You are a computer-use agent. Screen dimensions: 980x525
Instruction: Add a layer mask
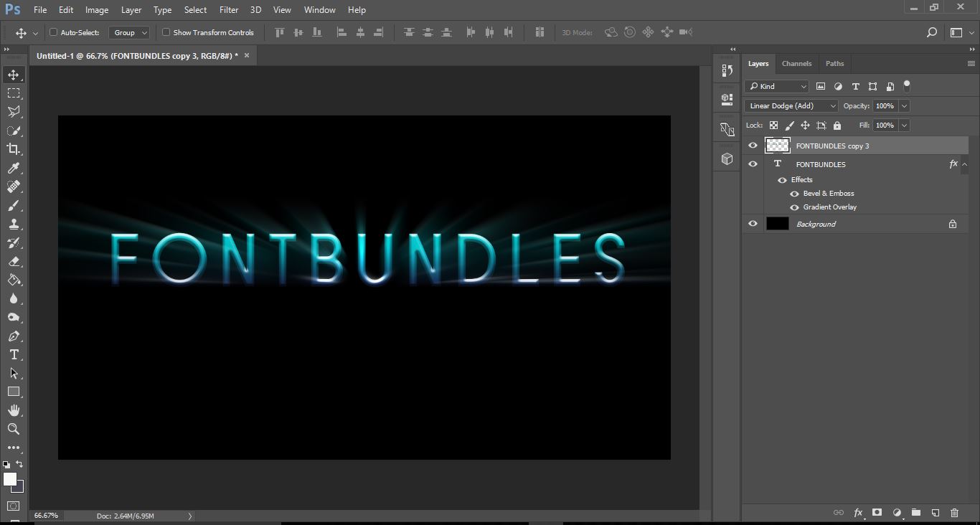pos(877,513)
